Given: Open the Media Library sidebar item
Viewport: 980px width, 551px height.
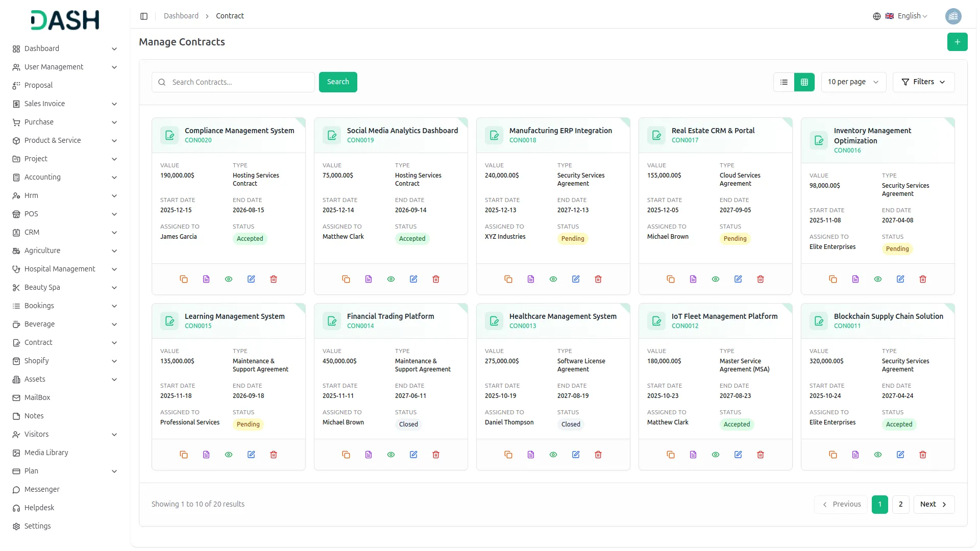Looking at the screenshot, I should coord(46,453).
